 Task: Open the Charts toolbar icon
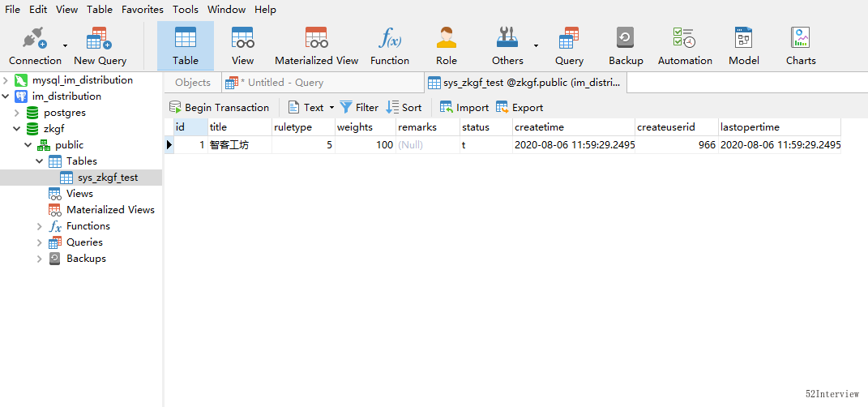801,46
